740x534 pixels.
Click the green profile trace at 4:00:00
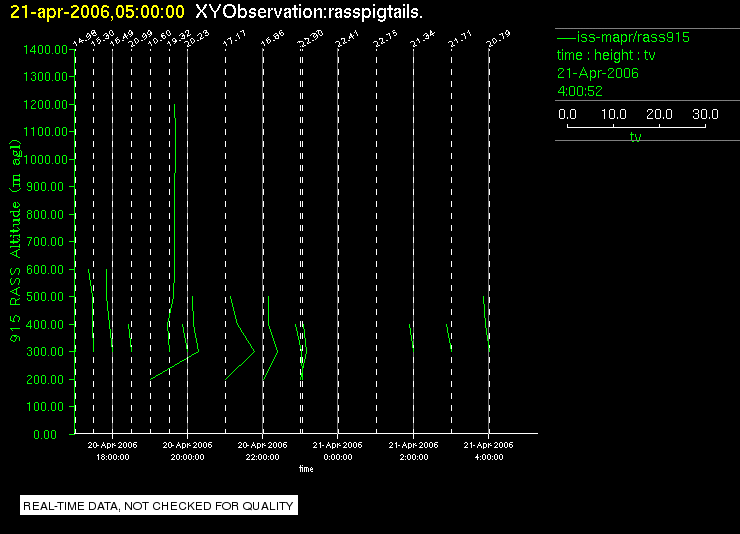486,324
